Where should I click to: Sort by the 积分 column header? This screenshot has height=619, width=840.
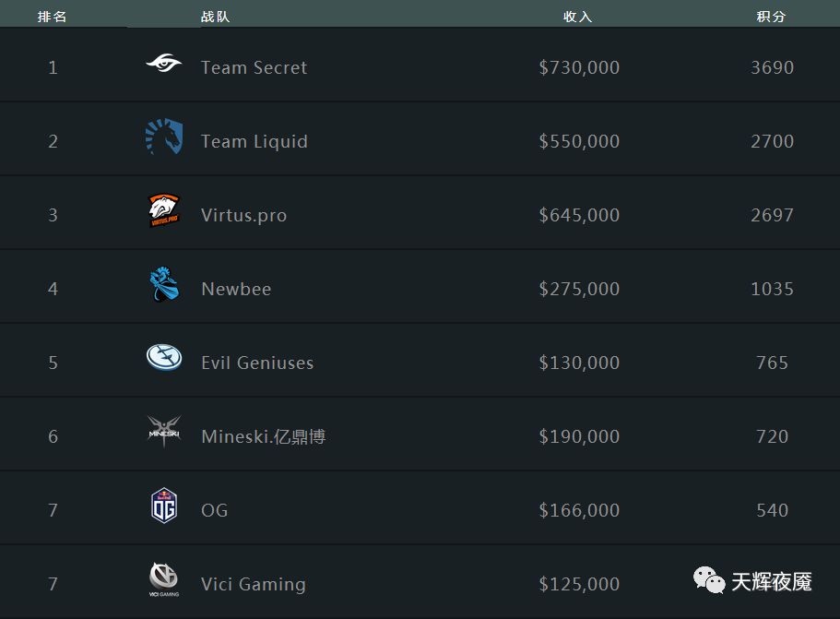click(x=771, y=17)
